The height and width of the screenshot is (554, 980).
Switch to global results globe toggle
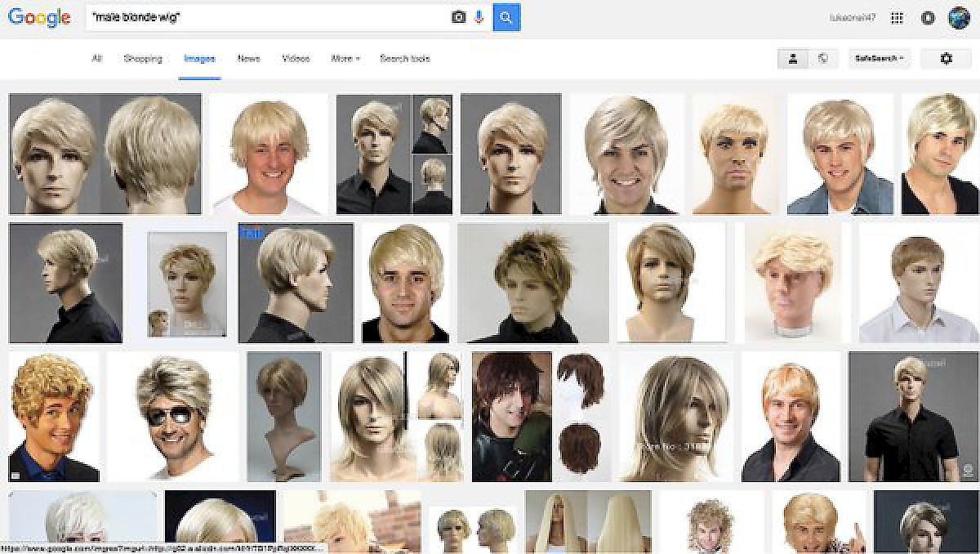click(x=823, y=59)
